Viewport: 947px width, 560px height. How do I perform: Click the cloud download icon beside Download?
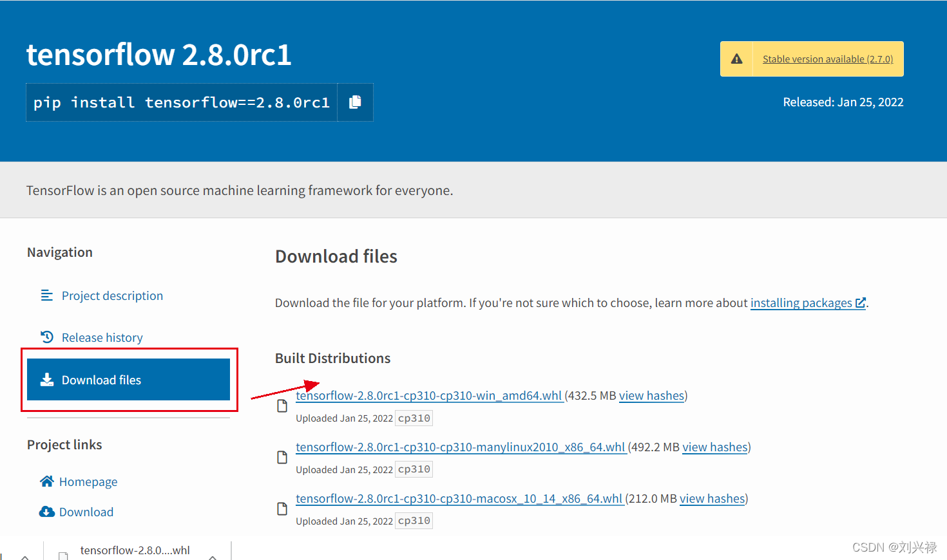pyautogui.click(x=47, y=512)
